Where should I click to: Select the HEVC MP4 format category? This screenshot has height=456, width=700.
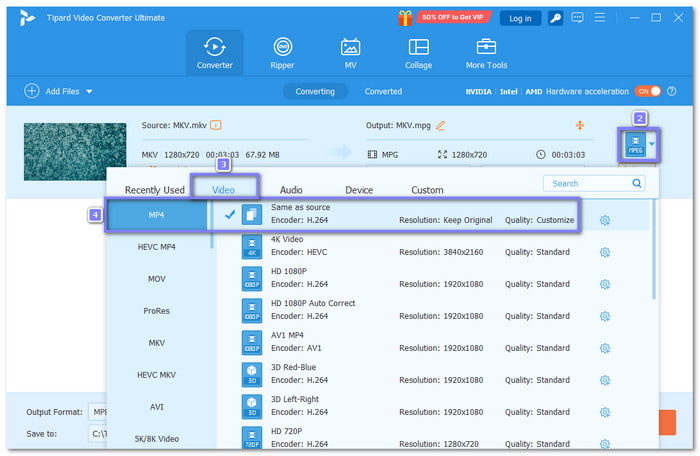tap(156, 247)
